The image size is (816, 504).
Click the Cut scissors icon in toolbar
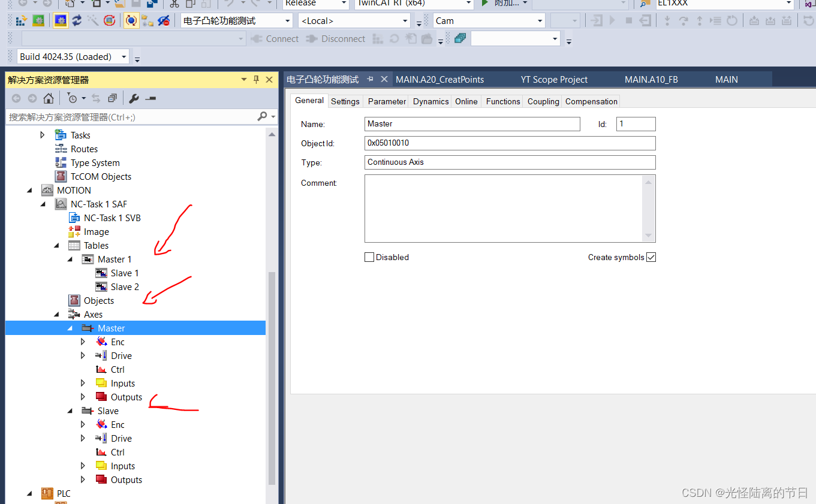(174, 3)
